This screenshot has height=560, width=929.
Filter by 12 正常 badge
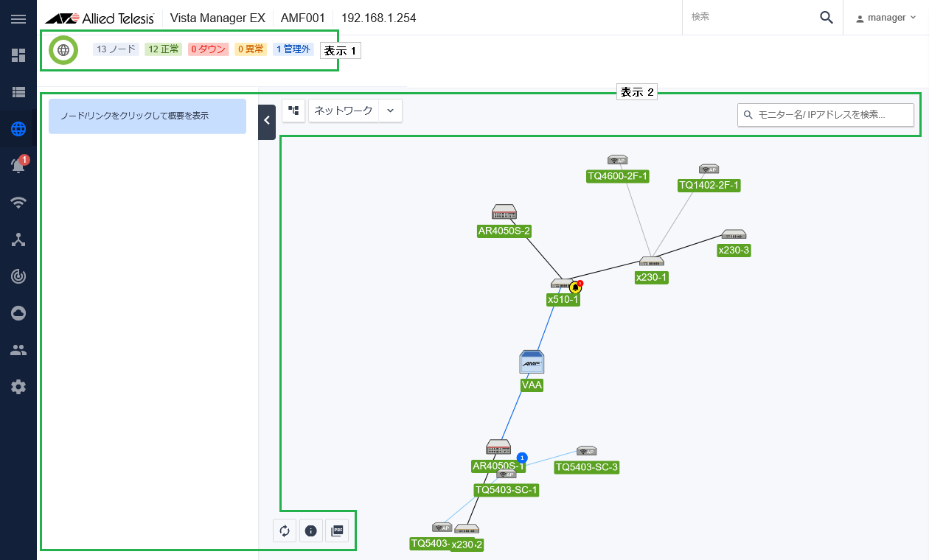pyautogui.click(x=164, y=49)
